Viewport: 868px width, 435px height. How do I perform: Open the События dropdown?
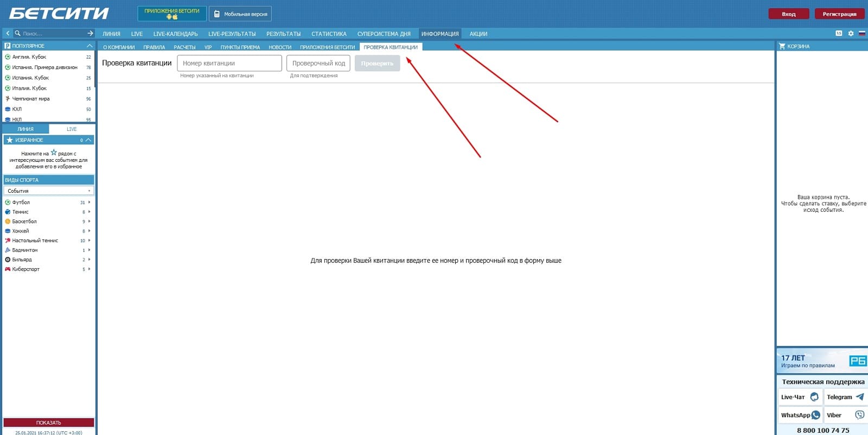pyautogui.click(x=49, y=191)
